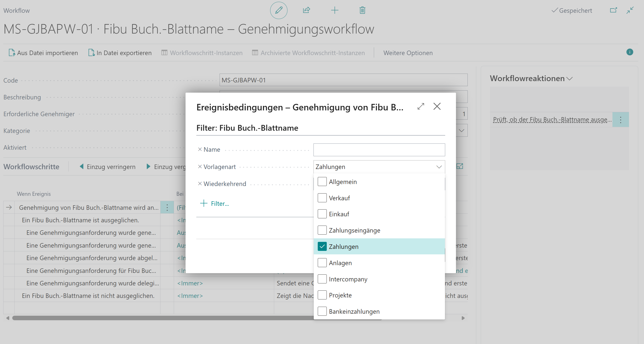This screenshot has height=344, width=644.
Task: Open Weitere Optionen menu
Action: (x=408, y=53)
